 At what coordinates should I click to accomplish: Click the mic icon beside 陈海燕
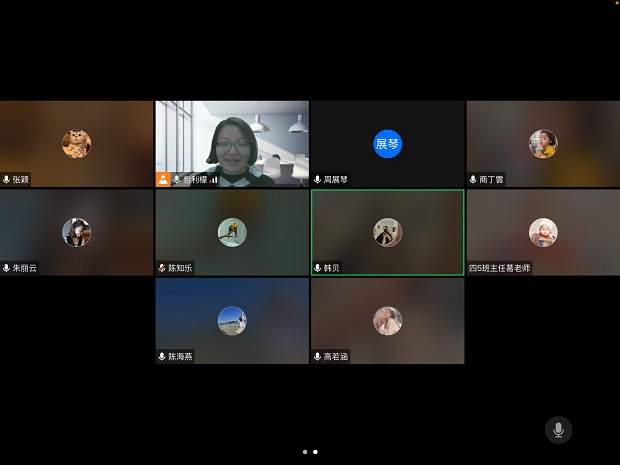point(162,356)
